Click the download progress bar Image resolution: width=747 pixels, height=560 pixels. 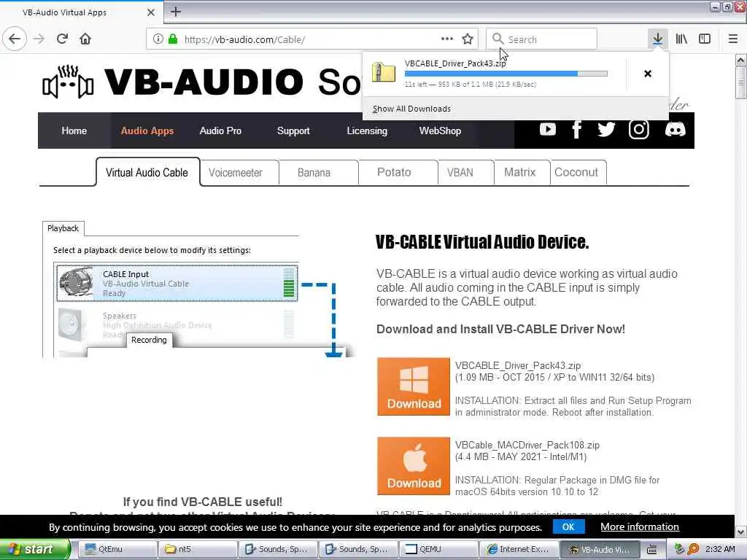(x=506, y=74)
